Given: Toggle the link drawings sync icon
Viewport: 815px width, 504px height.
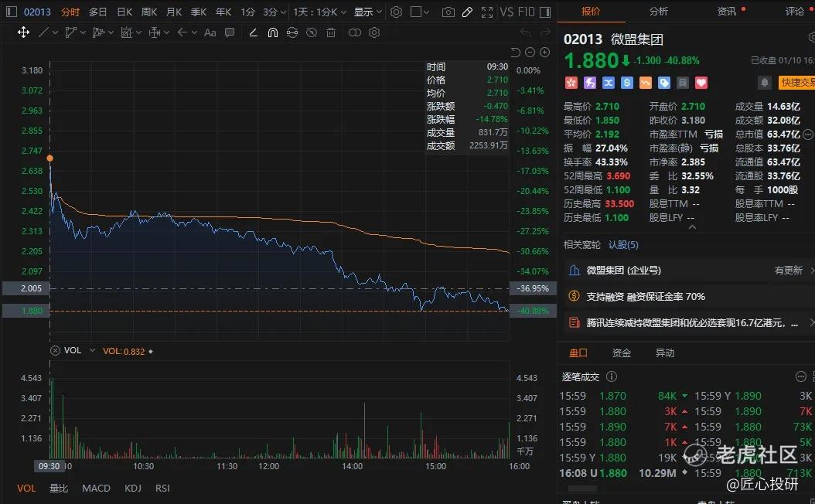Looking at the screenshot, I should pos(292,32).
